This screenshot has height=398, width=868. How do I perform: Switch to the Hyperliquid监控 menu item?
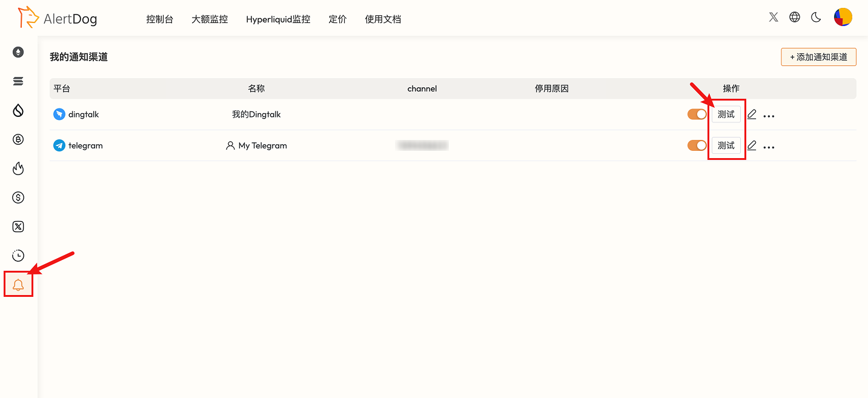[278, 19]
